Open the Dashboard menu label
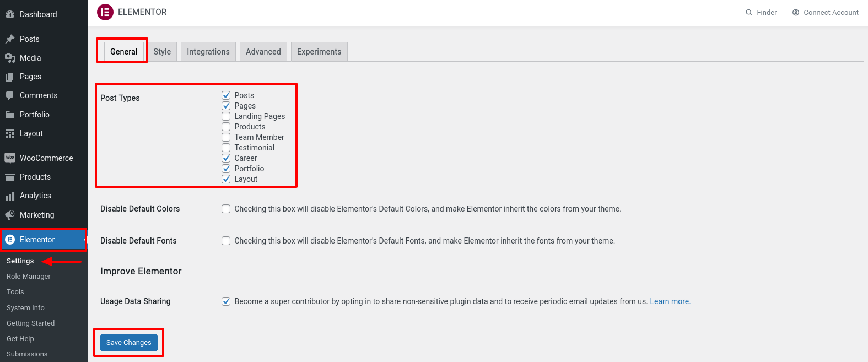Image resolution: width=868 pixels, height=362 pixels. (39, 14)
